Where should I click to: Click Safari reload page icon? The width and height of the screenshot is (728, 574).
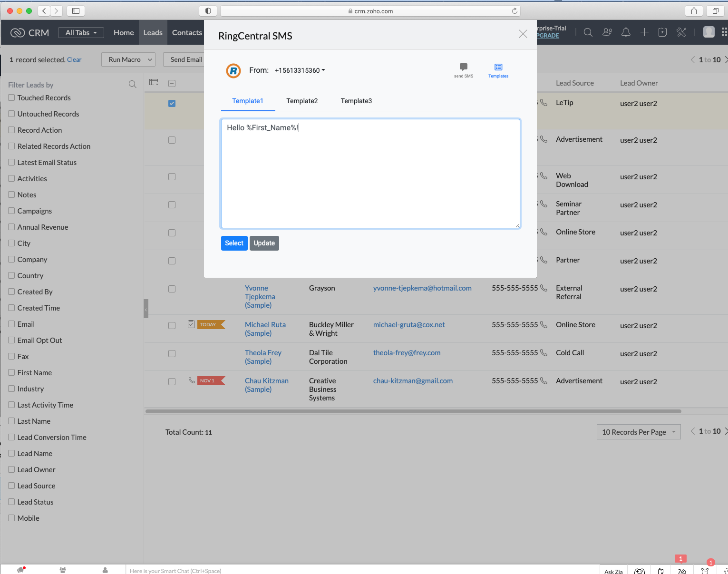514,11
